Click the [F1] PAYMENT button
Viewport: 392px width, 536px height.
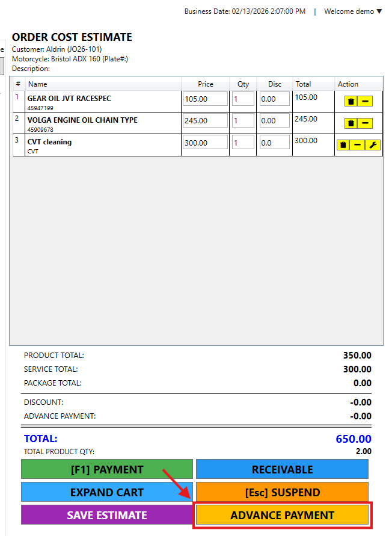[x=107, y=469]
